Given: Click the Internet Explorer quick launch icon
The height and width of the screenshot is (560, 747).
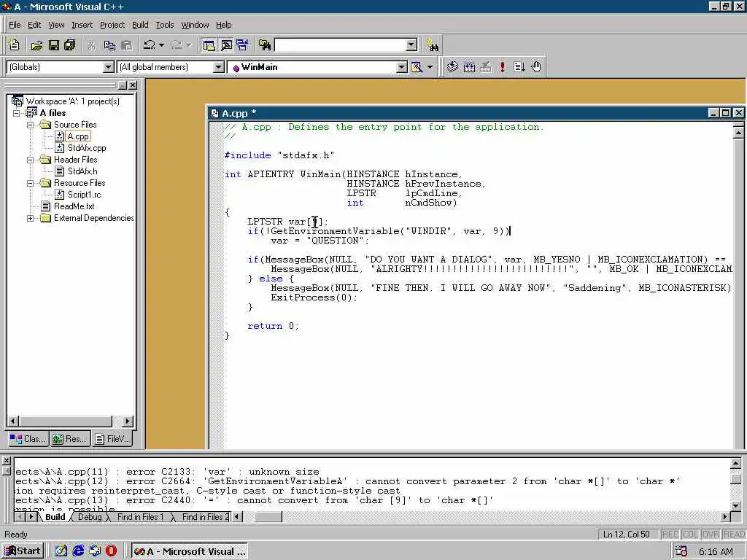Looking at the screenshot, I should (79, 551).
